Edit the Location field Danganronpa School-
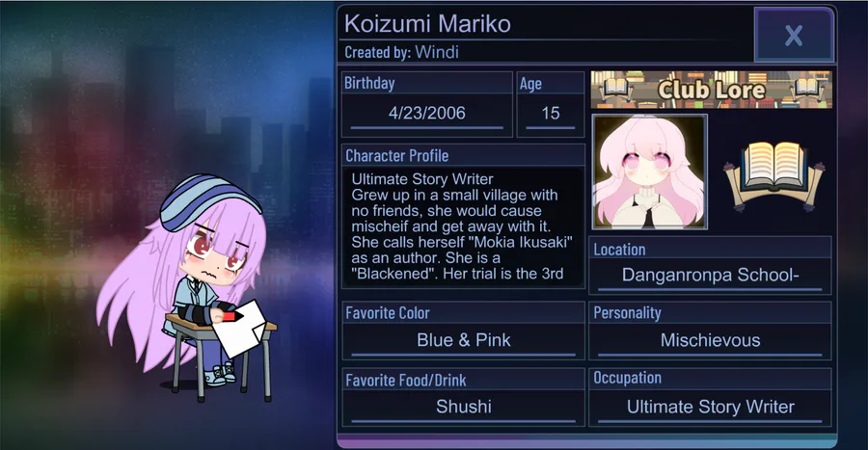 point(710,275)
